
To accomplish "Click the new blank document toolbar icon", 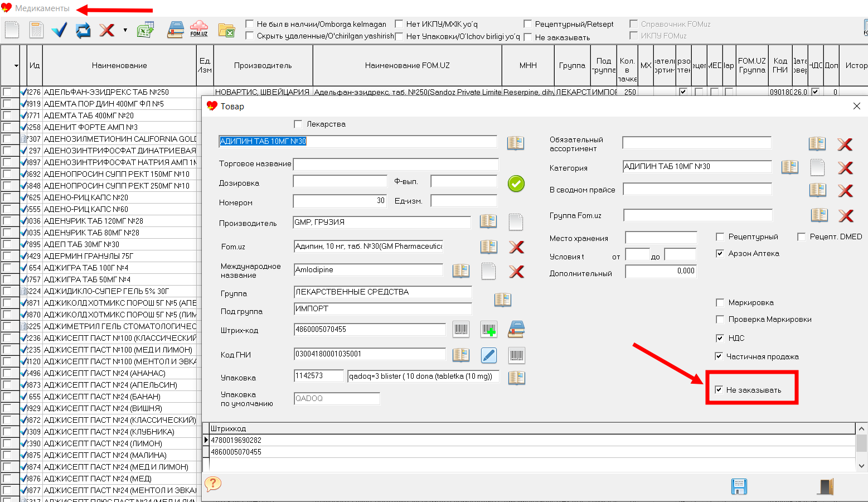I will click(x=12, y=30).
